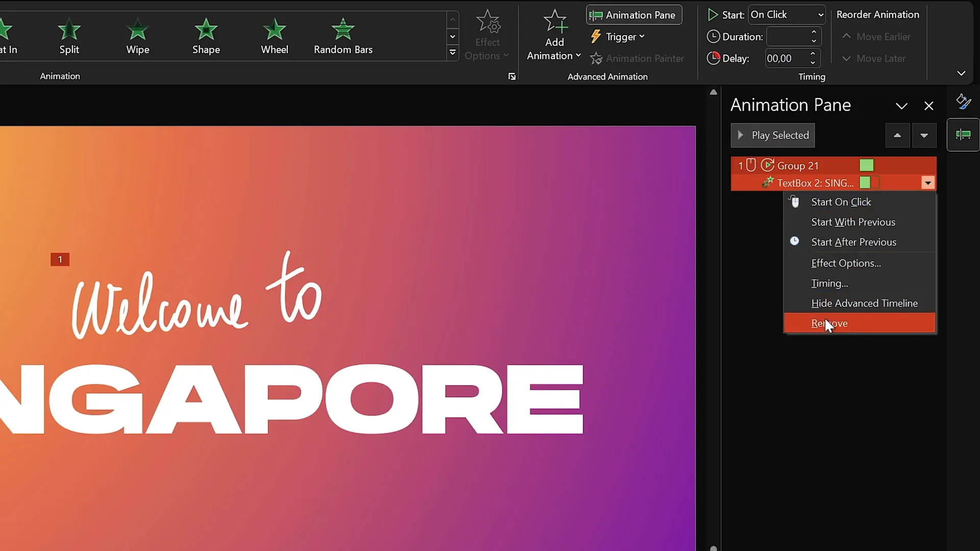Image resolution: width=980 pixels, height=551 pixels.
Task: Select Hide Advanced Timeline
Action: click(x=860, y=303)
